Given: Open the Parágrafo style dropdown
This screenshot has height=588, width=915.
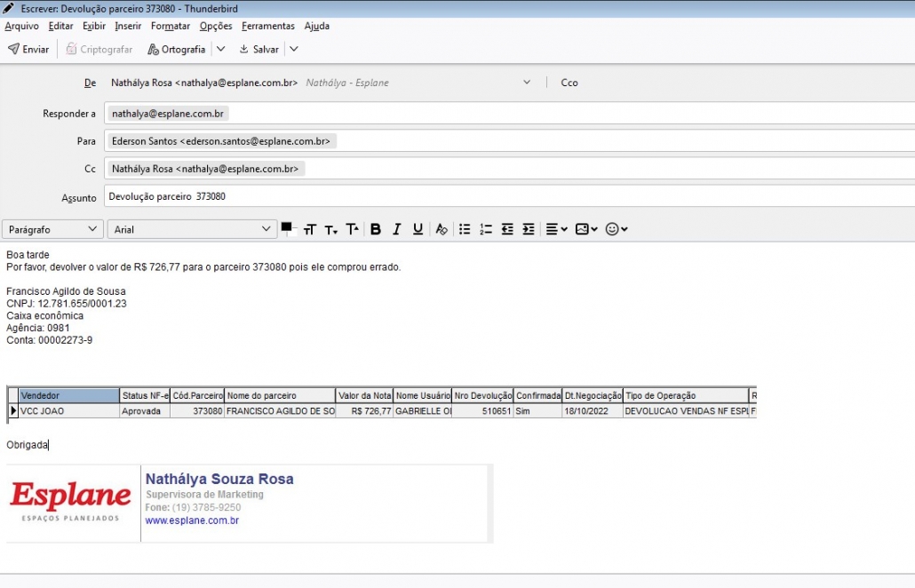Looking at the screenshot, I should coord(53,229).
